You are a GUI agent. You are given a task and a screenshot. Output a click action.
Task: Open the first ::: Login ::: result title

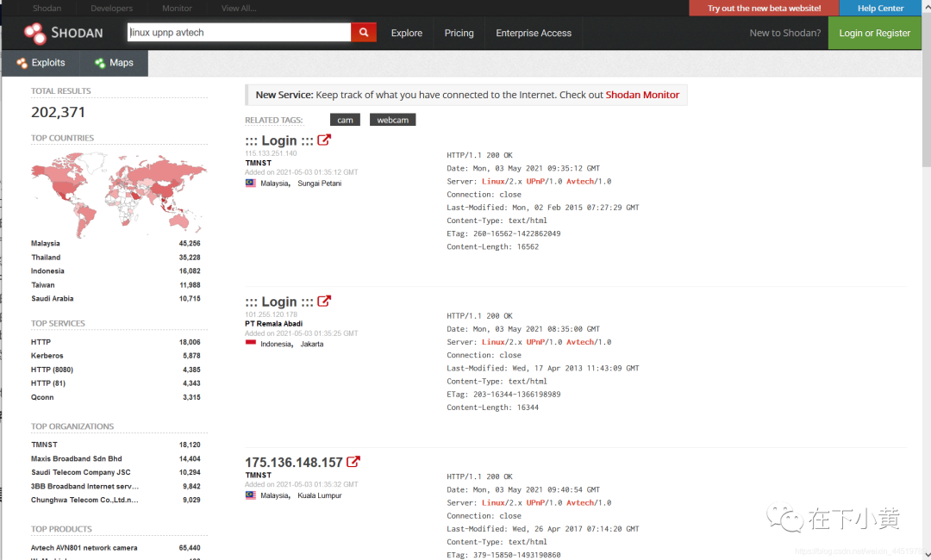279,140
